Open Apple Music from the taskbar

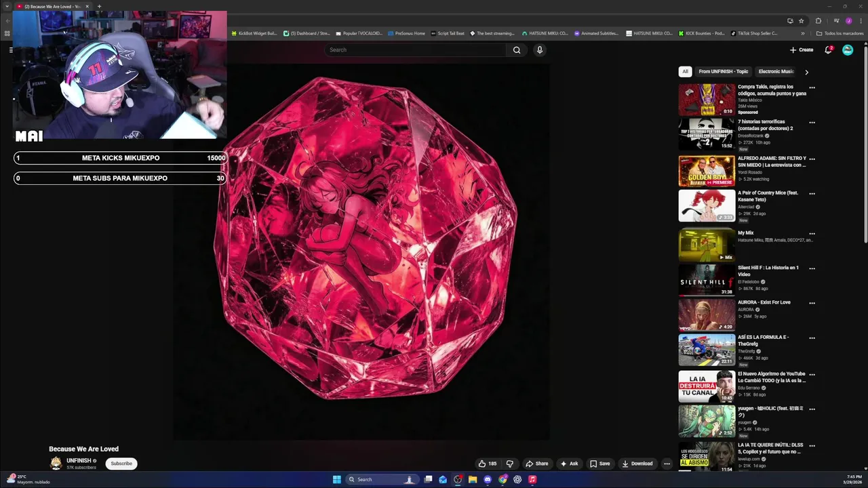pyautogui.click(x=532, y=479)
